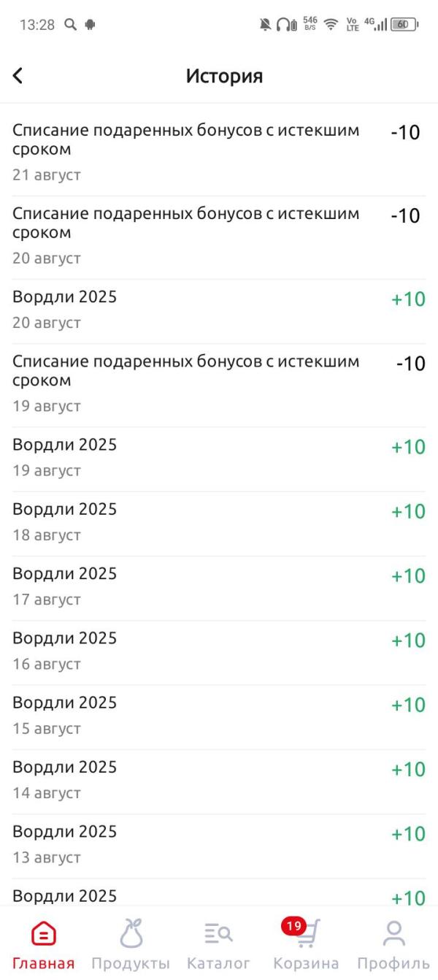Select the Профиль tab label

point(393,963)
